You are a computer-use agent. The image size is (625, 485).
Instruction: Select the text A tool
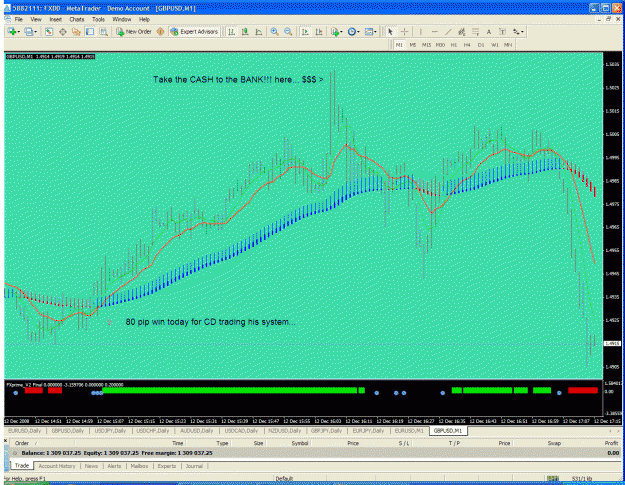coord(489,32)
